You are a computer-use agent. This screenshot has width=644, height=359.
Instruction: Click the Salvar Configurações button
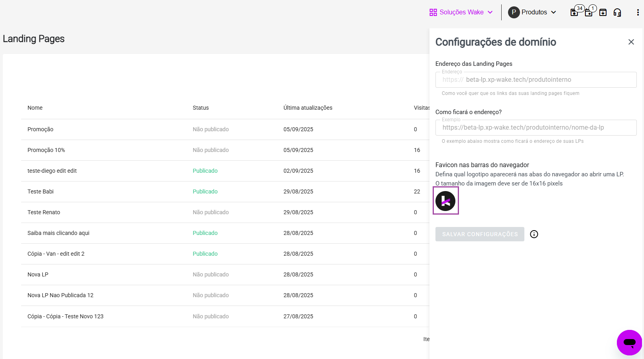[x=480, y=234]
